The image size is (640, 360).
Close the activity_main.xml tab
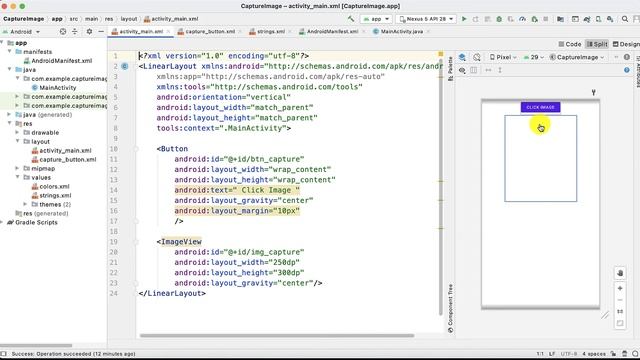point(168,31)
